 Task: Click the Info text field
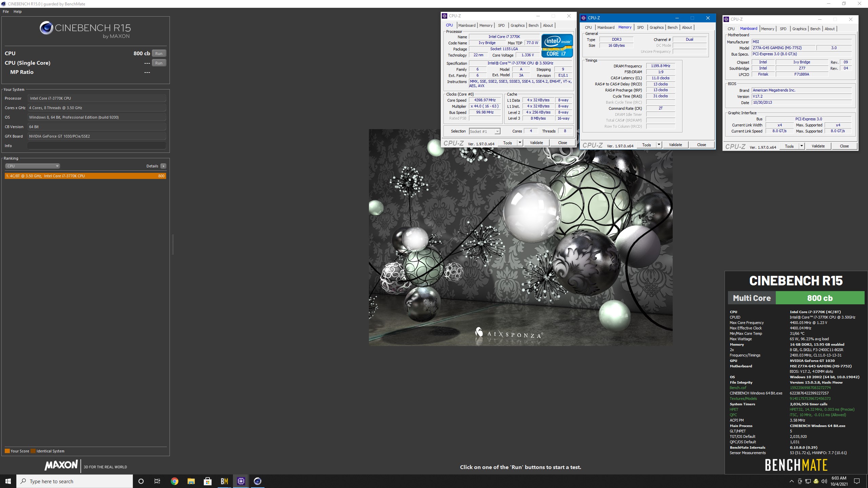(x=97, y=146)
